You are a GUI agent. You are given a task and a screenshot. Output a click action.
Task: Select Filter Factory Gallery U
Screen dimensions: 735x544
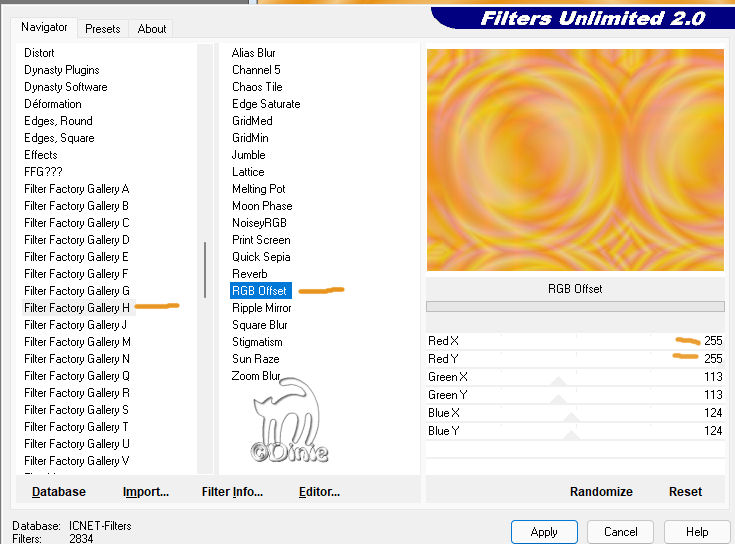(x=76, y=444)
